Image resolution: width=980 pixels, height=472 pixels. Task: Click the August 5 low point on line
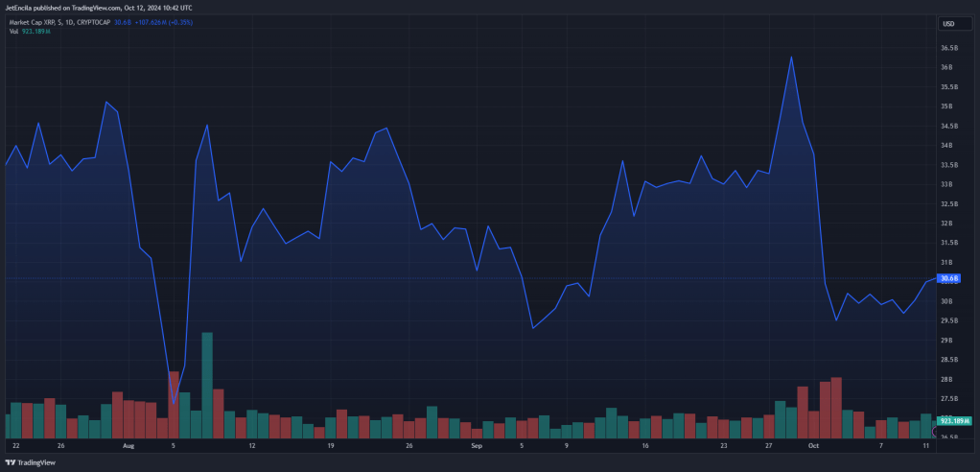click(x=174, y=403)
